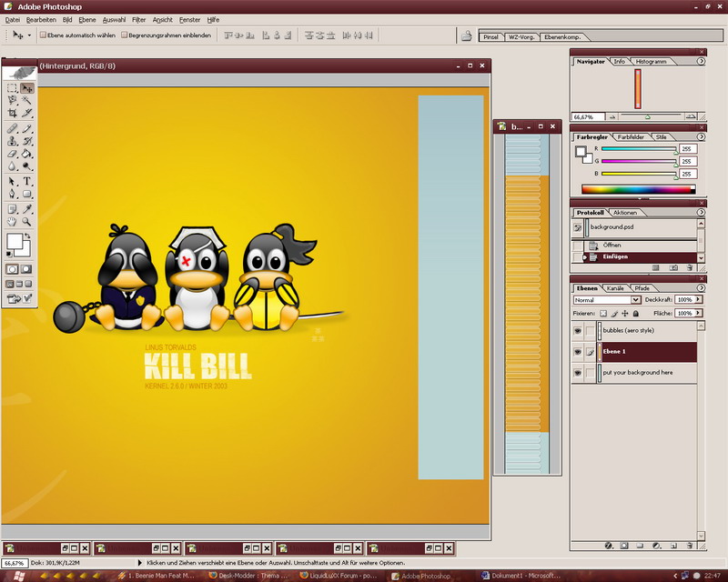Screen dimensions: 728x582
Task: Toggle lock all icon in Fixieren row
Action: tap(635, 313)
